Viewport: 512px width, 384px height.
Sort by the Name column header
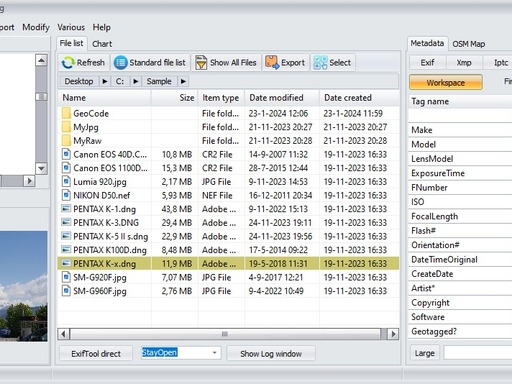pos(104,98)
